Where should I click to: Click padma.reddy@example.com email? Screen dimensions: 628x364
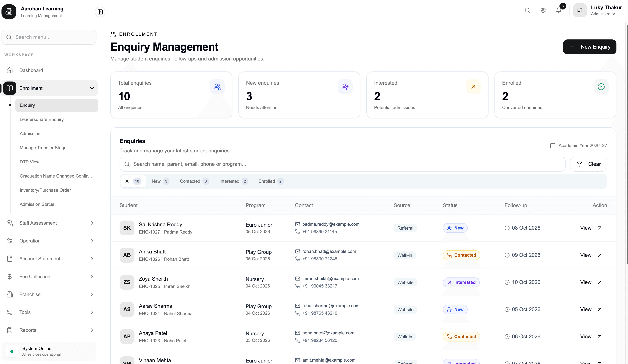pyautogui.click(x=331, y=224)
